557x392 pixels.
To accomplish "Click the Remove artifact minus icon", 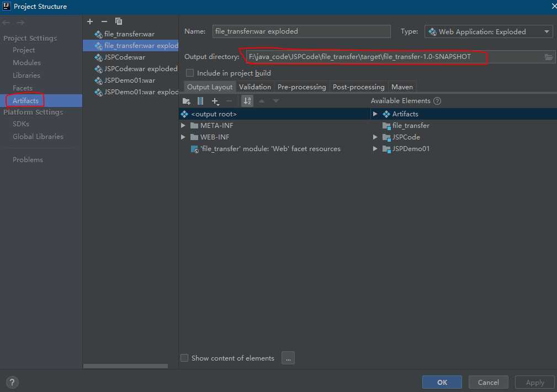I will pyautogui.click(x=104, y=22).
